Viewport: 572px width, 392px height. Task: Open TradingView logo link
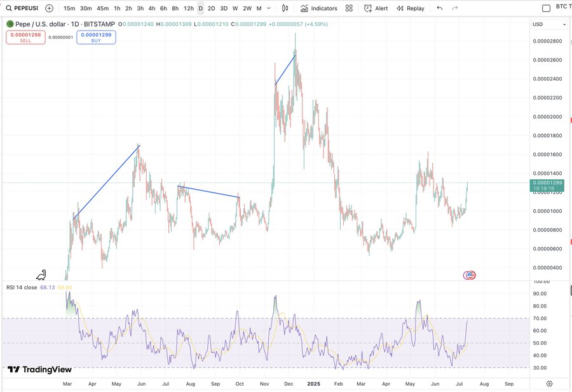[x=39, y=369]
